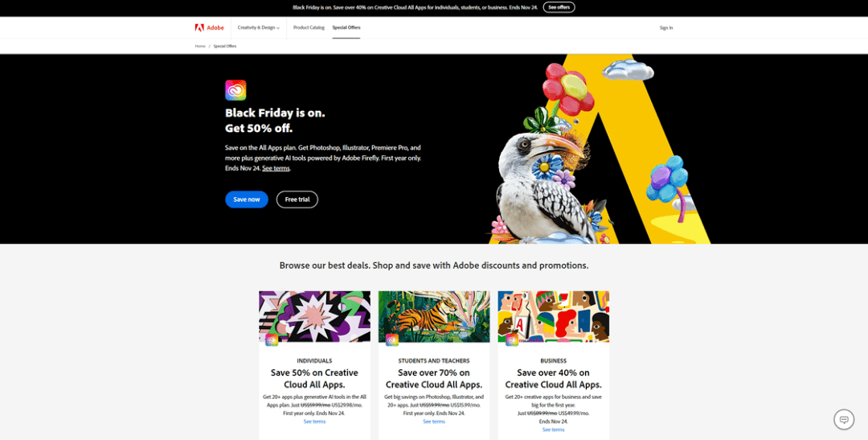This screenshot has width=868, height=440.
Task: Click the Creative Cloud icon in hero banner
Action: [x=235, y=90]
